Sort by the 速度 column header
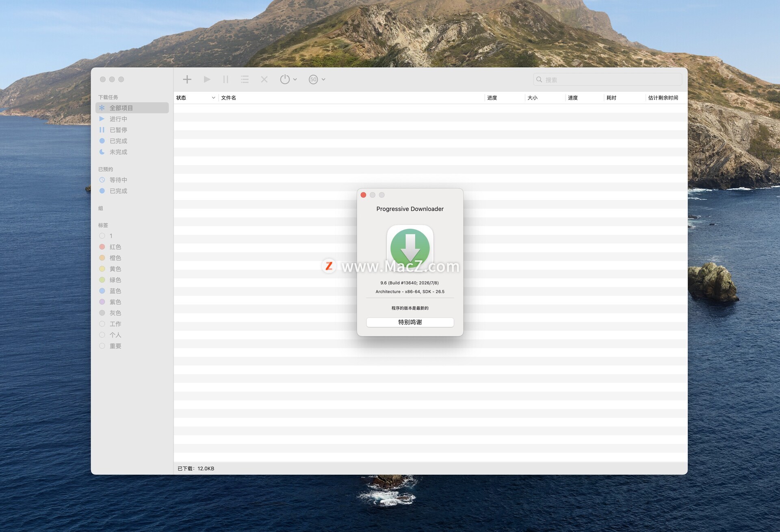Image resolution: width=780 pixels, height=532 pixels. click(x=585, y=98)
